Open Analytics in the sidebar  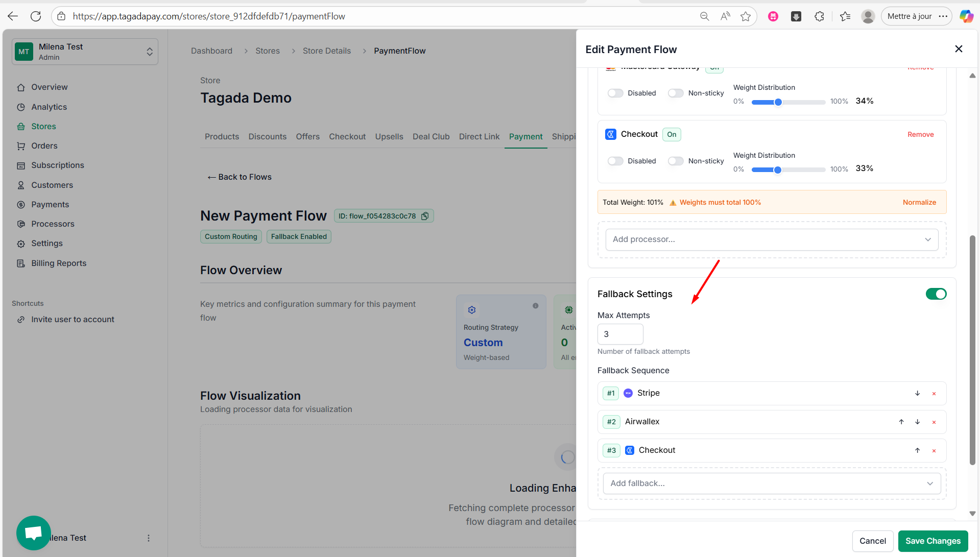49,107
